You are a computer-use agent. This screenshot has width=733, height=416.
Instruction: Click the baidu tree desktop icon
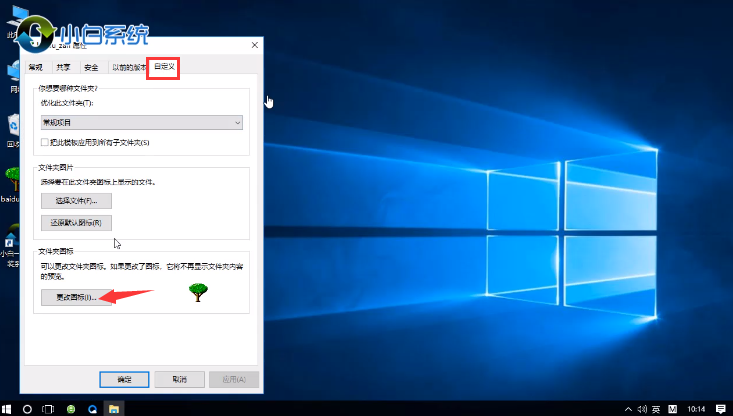[x=13, y=181]
